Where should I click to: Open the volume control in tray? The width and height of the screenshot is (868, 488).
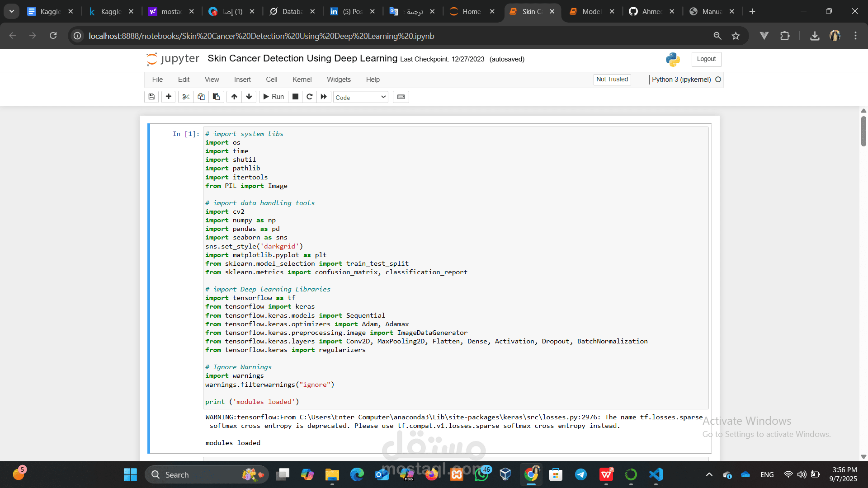[x=802, y=474]
